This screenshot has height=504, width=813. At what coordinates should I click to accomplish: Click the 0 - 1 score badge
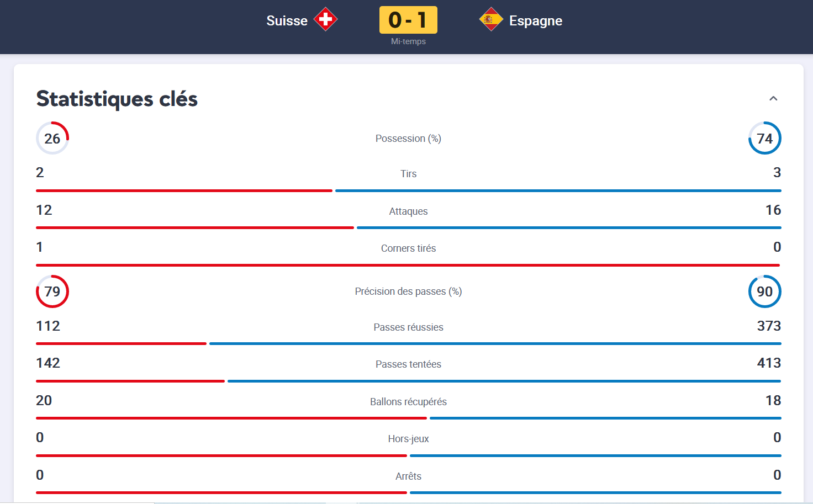click(x=408, y=20)
